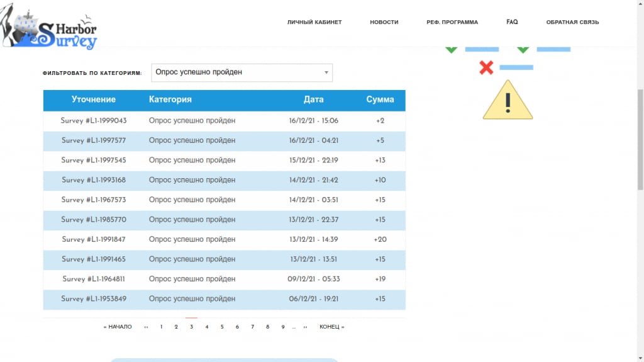
Task: Go to page 5
Action: [x=222, y=327]
